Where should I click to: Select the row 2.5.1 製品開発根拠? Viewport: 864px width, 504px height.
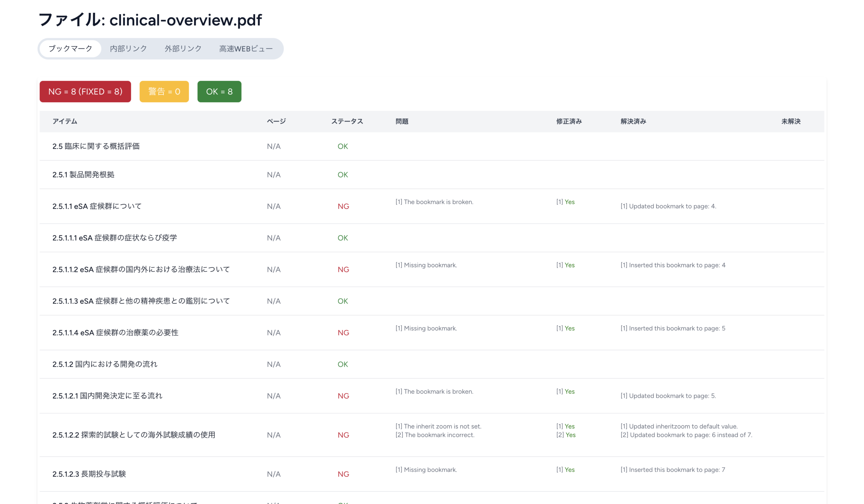(432, 175)
